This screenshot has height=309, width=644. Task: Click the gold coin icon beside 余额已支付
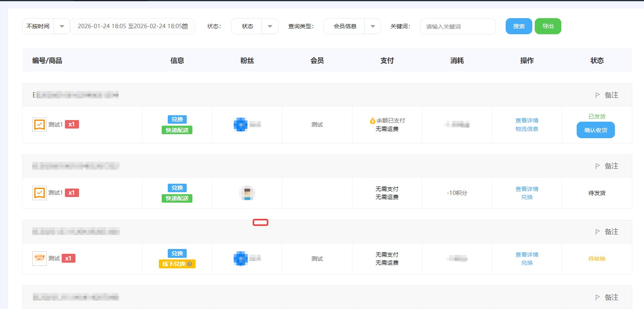coord(373,120)
